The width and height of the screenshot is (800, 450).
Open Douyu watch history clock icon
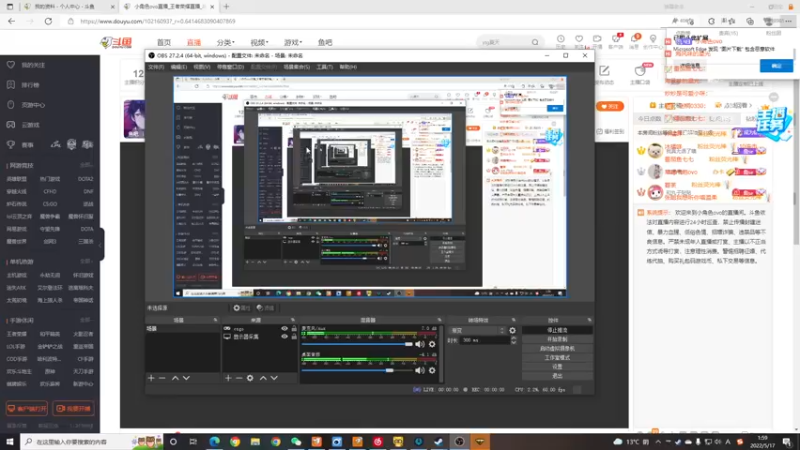click(561, 39)
